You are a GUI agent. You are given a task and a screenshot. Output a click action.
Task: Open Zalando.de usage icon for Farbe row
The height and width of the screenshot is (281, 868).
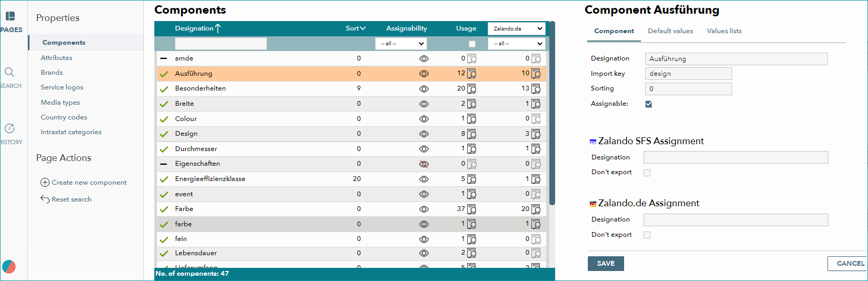click(x=536, y=209)
